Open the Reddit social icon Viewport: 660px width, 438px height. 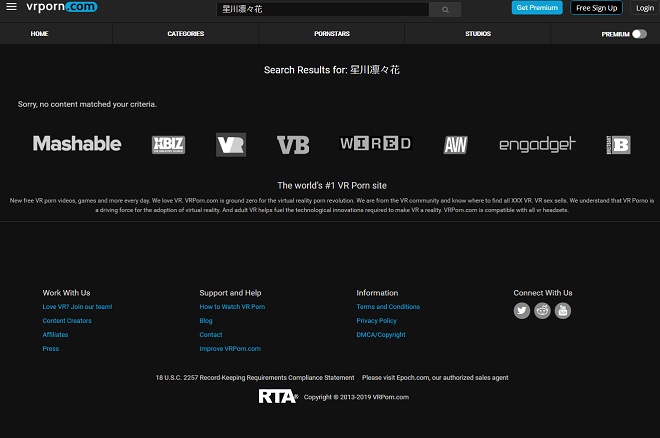click(x=542, y=310)
